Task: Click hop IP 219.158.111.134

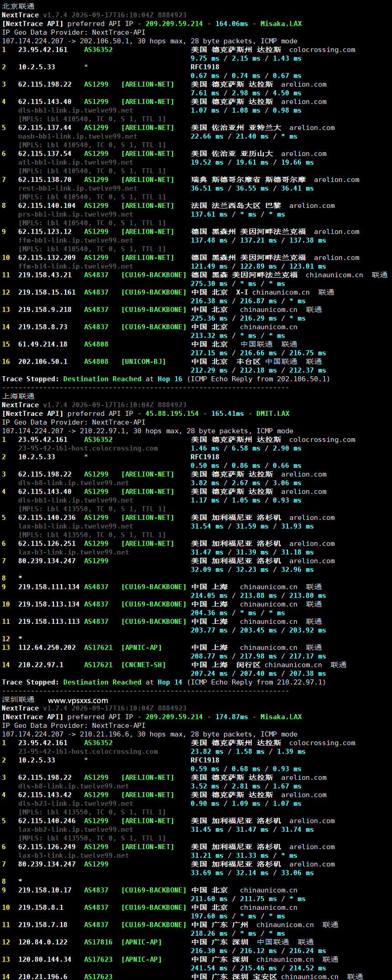Action: pyautogui.click(x=49, y=587)
